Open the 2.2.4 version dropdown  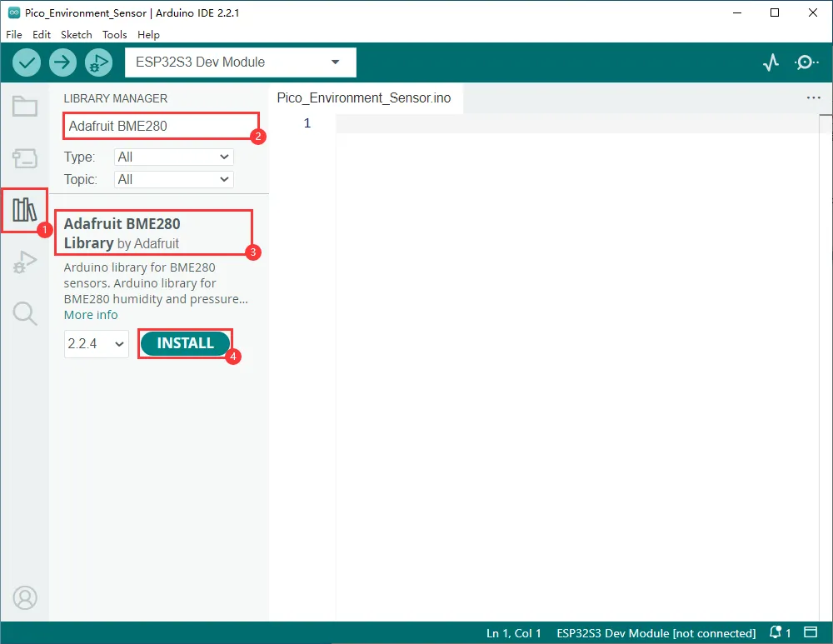click(96, 344)
